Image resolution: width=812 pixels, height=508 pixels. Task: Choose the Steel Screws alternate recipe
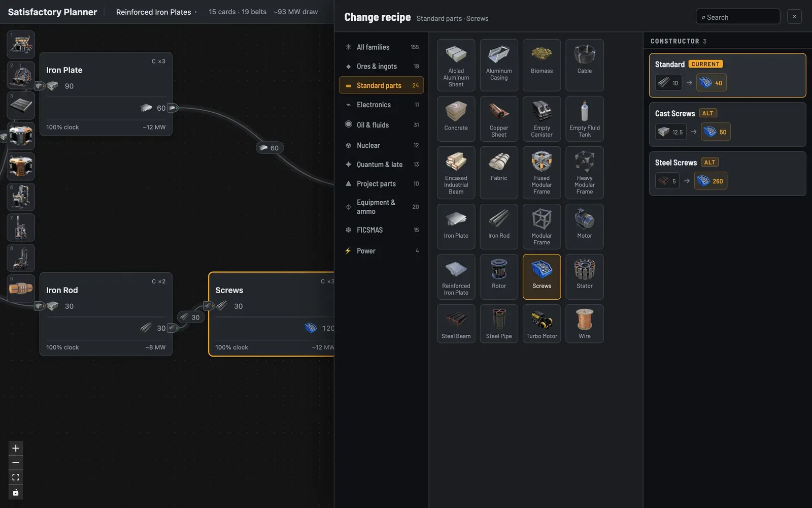(727, 174)
